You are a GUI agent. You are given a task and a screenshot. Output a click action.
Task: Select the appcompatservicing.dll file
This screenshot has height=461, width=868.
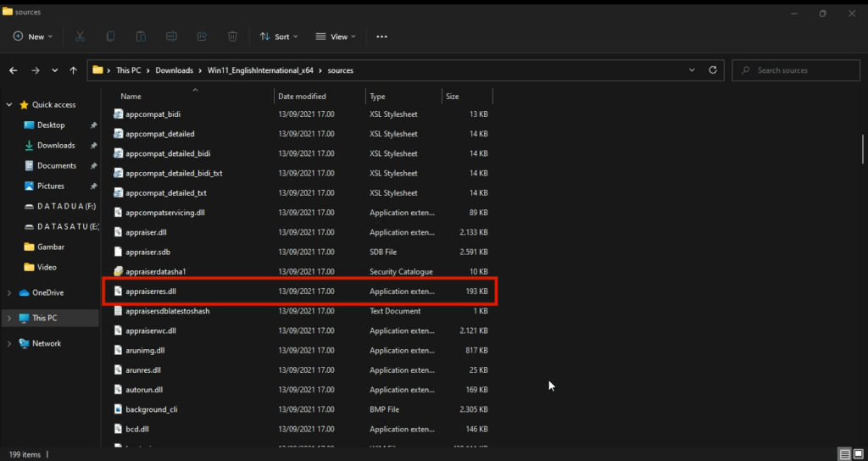tap(301, 213)
